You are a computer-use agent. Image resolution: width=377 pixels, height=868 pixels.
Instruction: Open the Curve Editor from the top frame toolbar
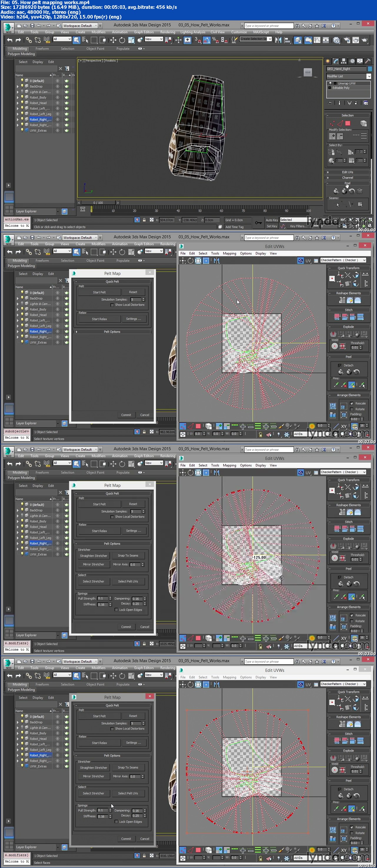tap(317, 40)
